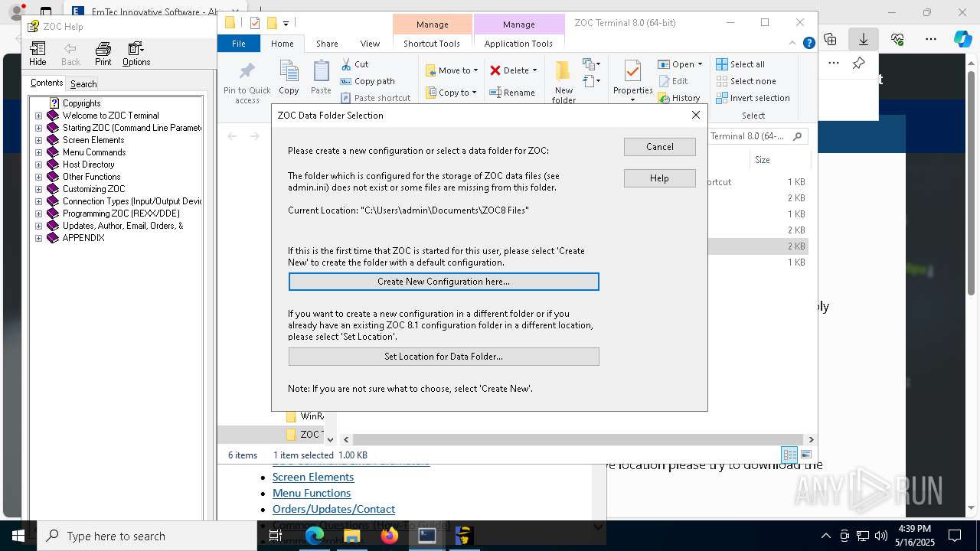Click the Explorer help question-mark icon
This screenshot has width=980, height=551.
coord(808,44)
